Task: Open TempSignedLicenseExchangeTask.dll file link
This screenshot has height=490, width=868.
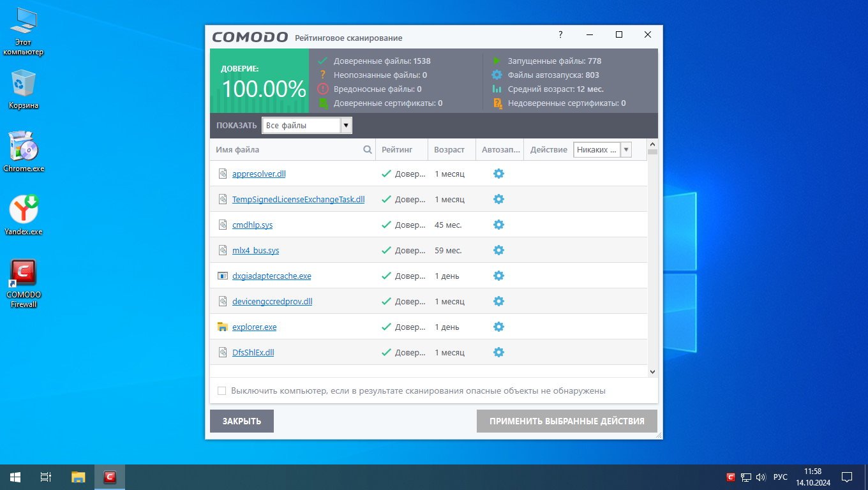Action: point(298,199)
